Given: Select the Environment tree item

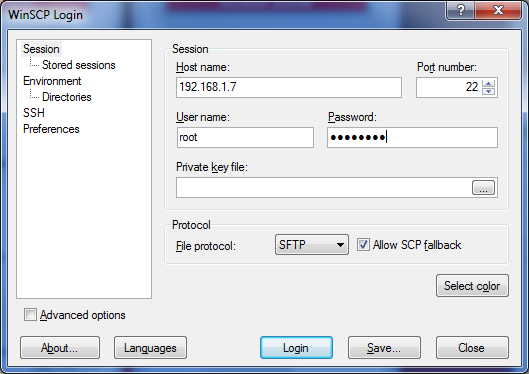Looking at the screenshot, I should pyautogui.click(x=52, y=81).
